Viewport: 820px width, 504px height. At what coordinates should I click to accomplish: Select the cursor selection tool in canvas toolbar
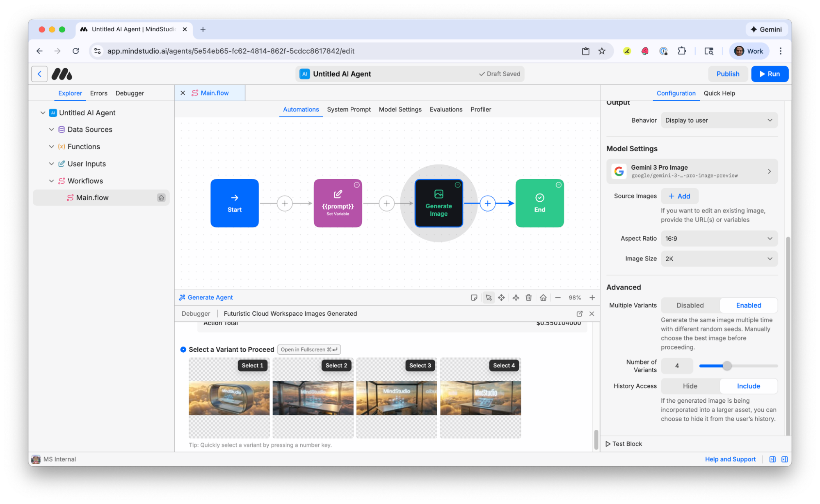tap(488, 297)
